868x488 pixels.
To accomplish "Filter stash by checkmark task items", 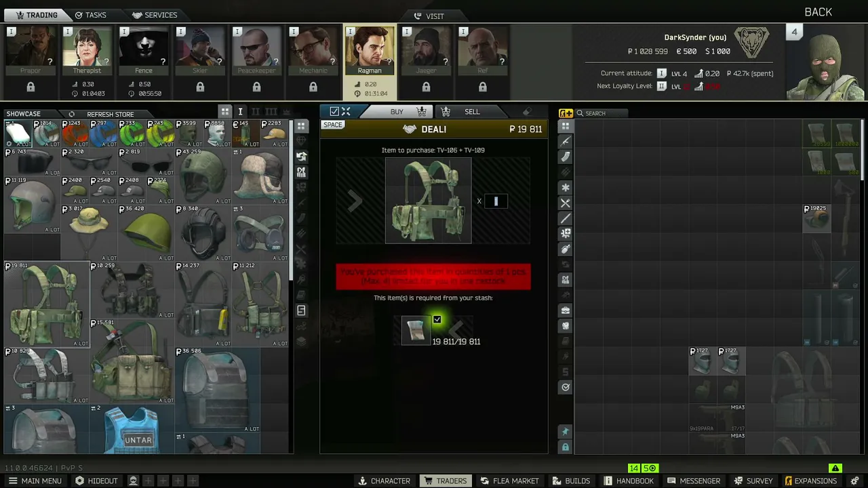I will (566, 387).
